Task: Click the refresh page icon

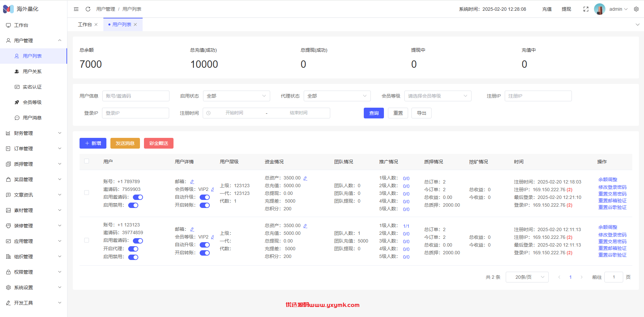Action: (x=88, y=9)
